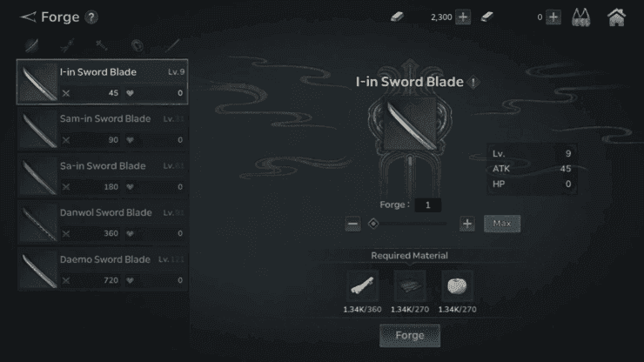The height and width of the screenshot is (362, 644).
Task: Choose Daemo Sword Blade entry
Action: click(x=103, y=270)
